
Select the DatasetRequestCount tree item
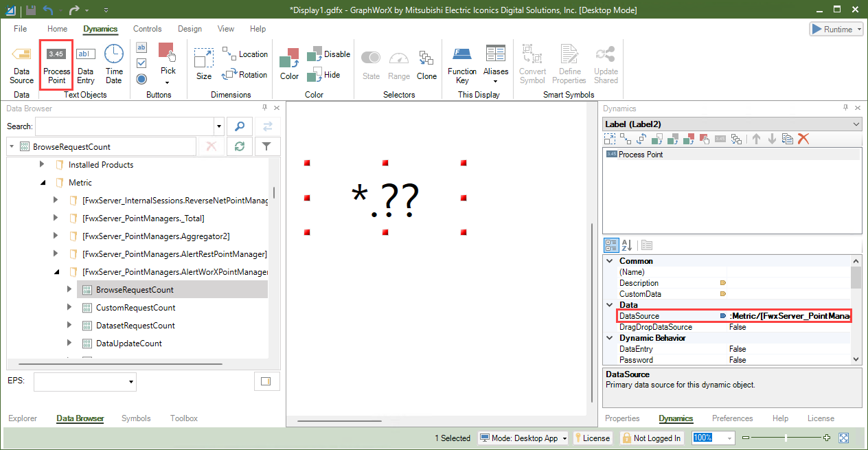coord(135,326)
